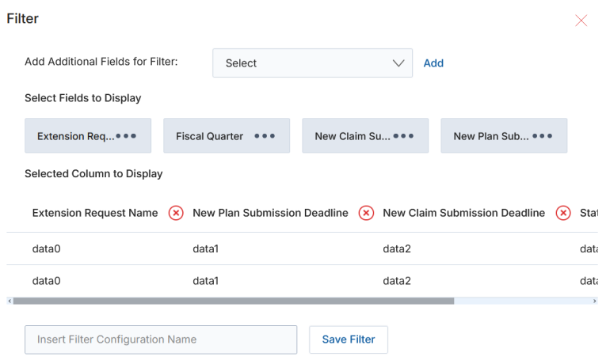Click the Save Filter button
Screen dimensions: 610x364
point(349,339)
